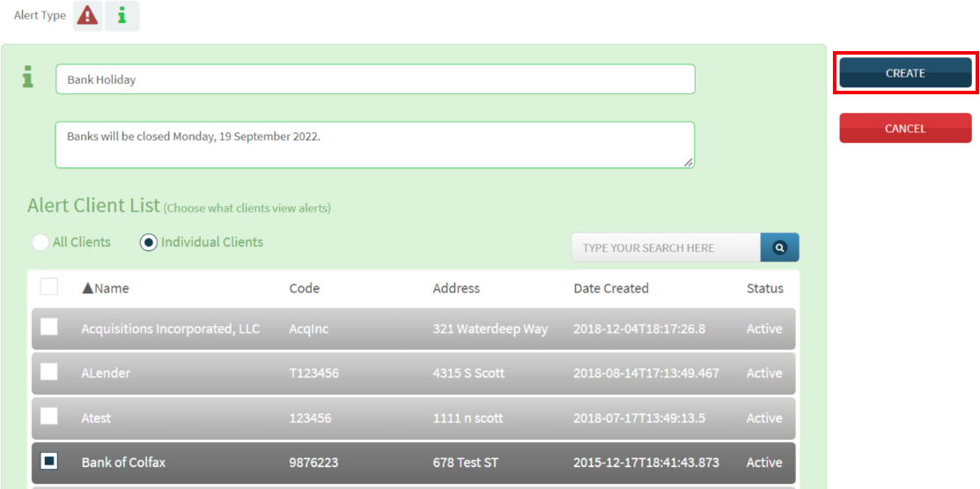Click date 2015-12-17T18:41:43.873

646,463
